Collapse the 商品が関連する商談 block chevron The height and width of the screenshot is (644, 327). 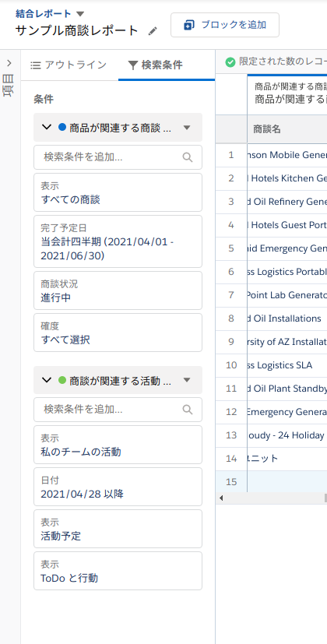pyautogui.click(x=47, y=128)
